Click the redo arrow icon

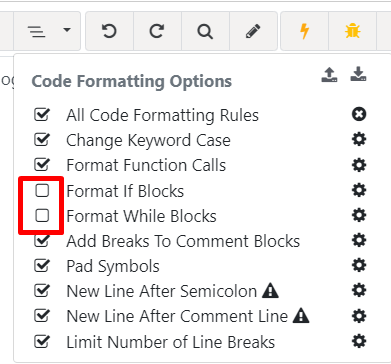tap(157, 31)
